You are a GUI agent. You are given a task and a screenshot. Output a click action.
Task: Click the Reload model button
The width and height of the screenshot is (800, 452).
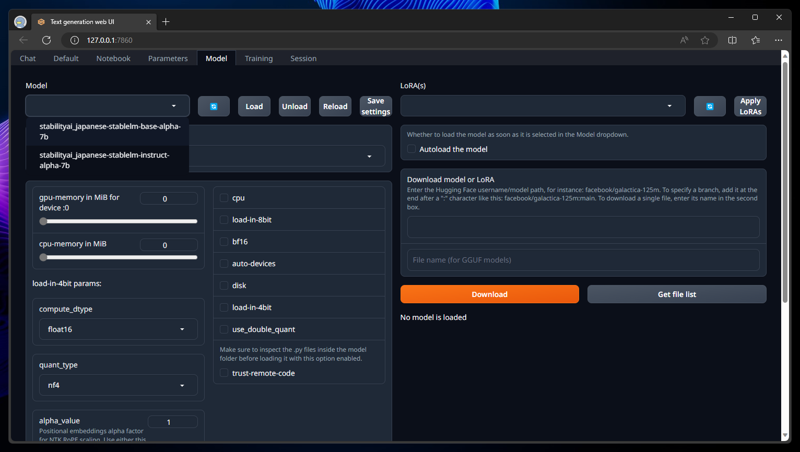tap(335, 106)
